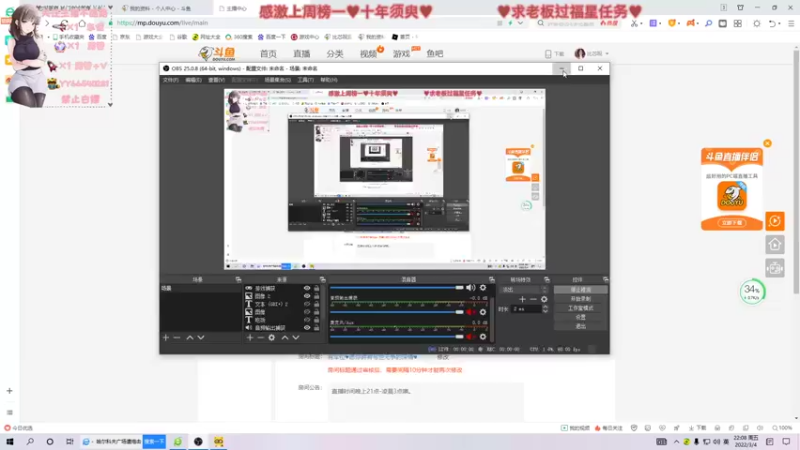Open the 分类 link in Douyu navigation
The height and width of the screenshot is (450, 800).
point(335,54)
